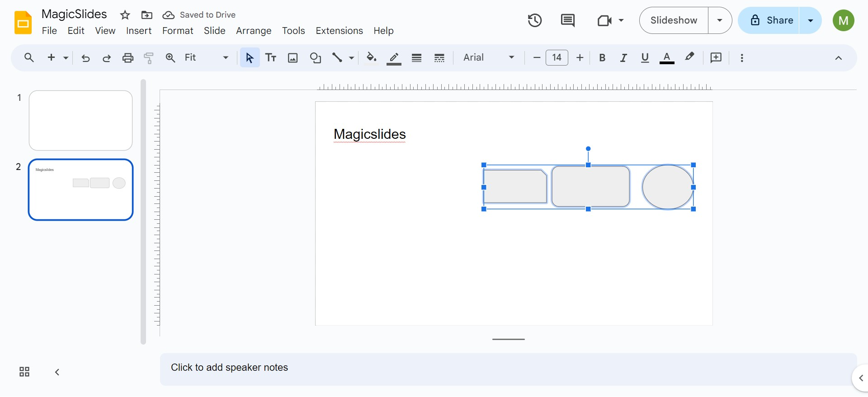Viewport: 868px width, 397px height.
Task: Select slide 1 thumbnail
Action: point(80,120)
